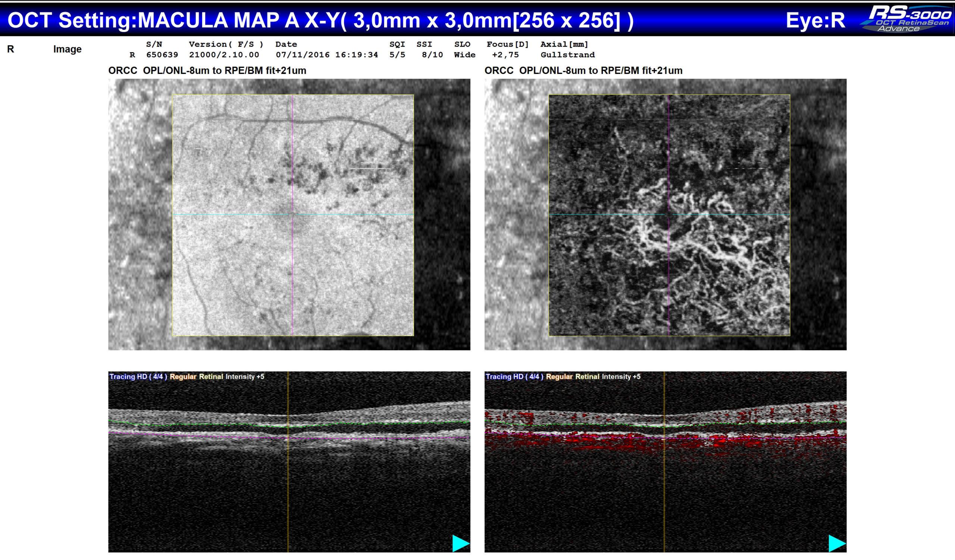Click the version 21000/2.10.00 value
Image resolution: width=955 pixels, height=560 pixels.
(x=224, y=55)
